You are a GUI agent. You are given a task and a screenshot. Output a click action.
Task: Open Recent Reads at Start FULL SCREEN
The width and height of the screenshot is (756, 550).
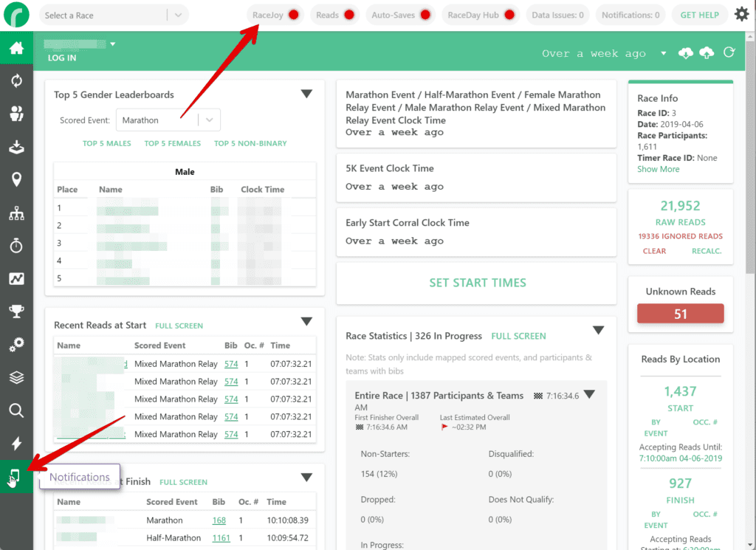[179, 326]
